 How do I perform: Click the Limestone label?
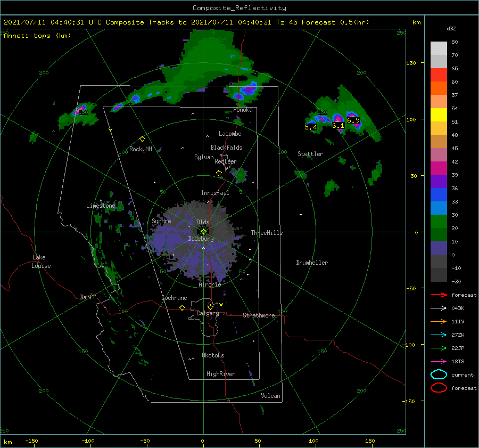[x=101, y=206]
